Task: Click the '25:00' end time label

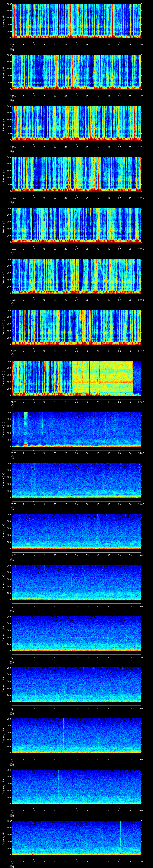Action: (141, 555)
